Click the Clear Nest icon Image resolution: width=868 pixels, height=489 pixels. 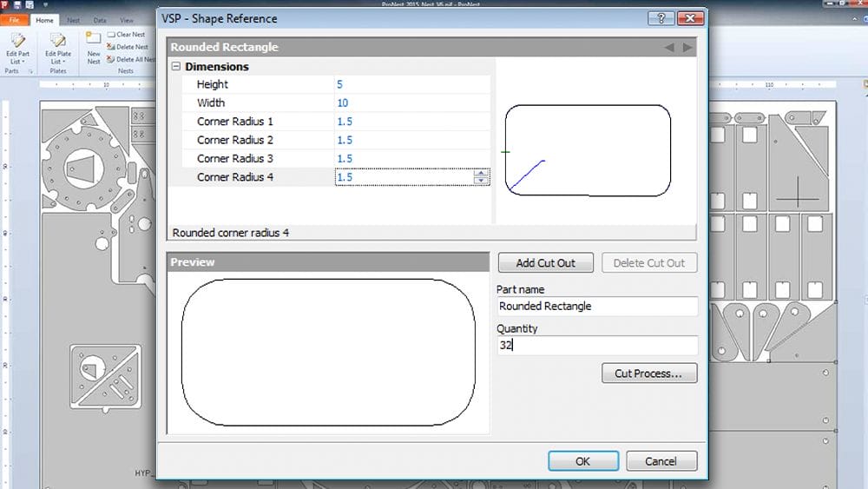111,35
